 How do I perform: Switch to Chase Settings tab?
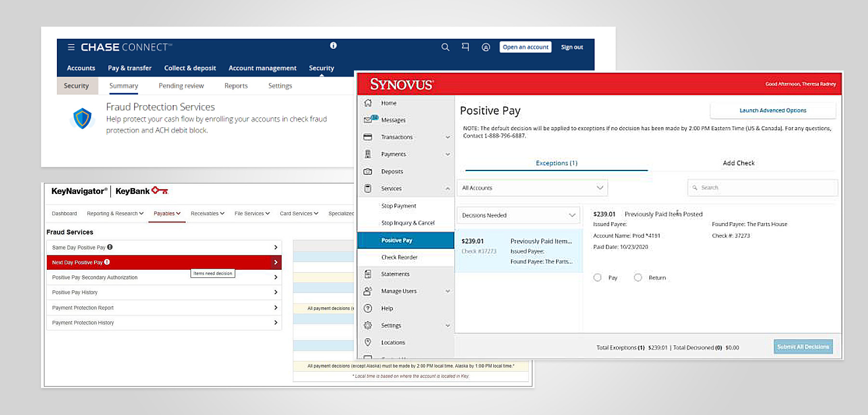tap(280, 86)
